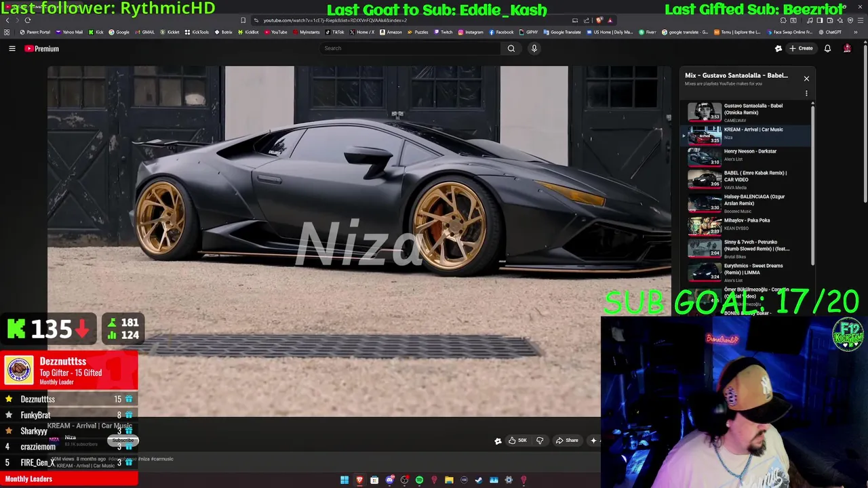Viewport: 868px width, 488px height.
Task: Open the Settings gear in the taskbar
Action: pyautogui.click(x=509, y=480)
